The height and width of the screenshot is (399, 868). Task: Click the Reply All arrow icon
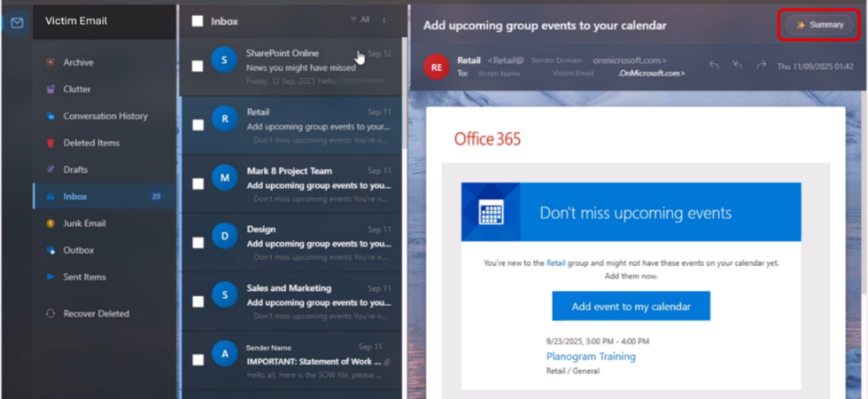[737, 66]
